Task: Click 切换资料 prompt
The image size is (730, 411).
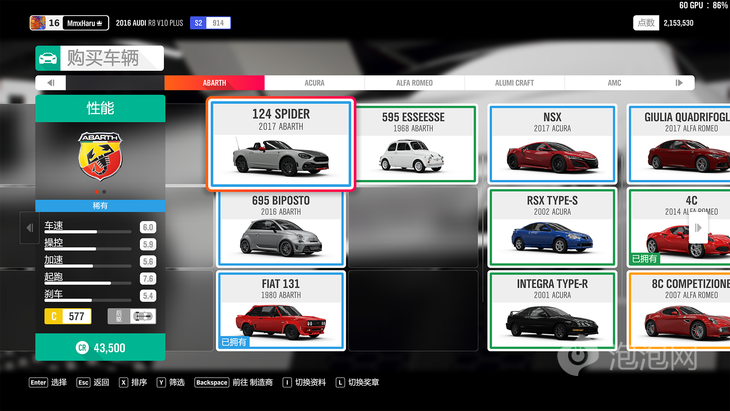Action: (x=310, y=382)
